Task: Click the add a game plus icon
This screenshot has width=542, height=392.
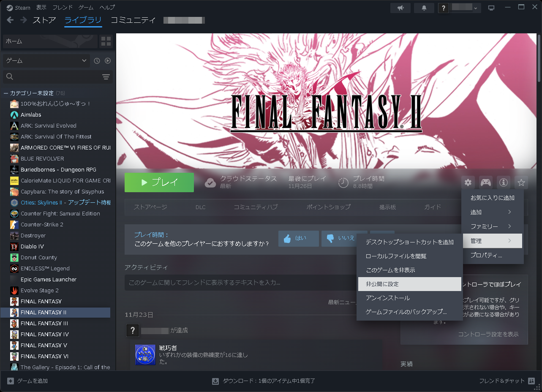Action: pyautogui.click(x=10, y=381)
